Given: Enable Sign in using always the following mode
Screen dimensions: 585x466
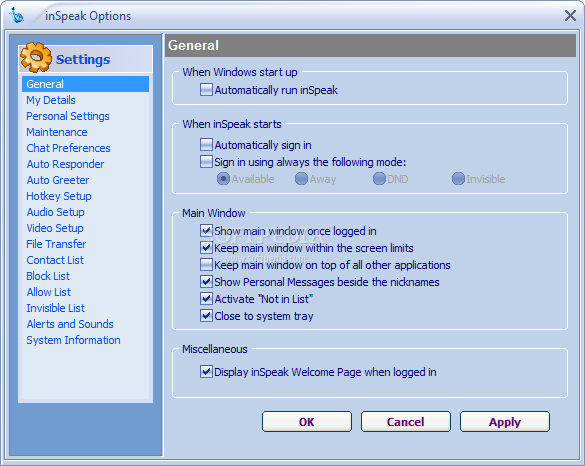Looking at the screenshot, I should click(206, 162).
